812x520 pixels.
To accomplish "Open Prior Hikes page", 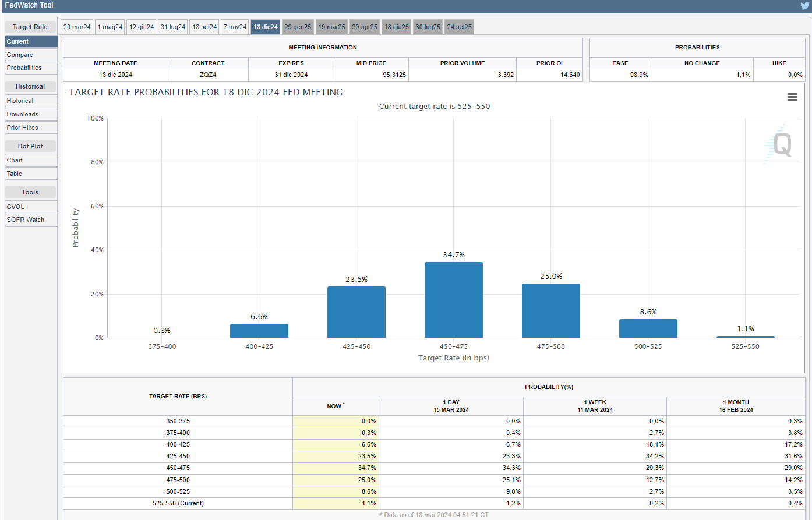I will [31, 128].
